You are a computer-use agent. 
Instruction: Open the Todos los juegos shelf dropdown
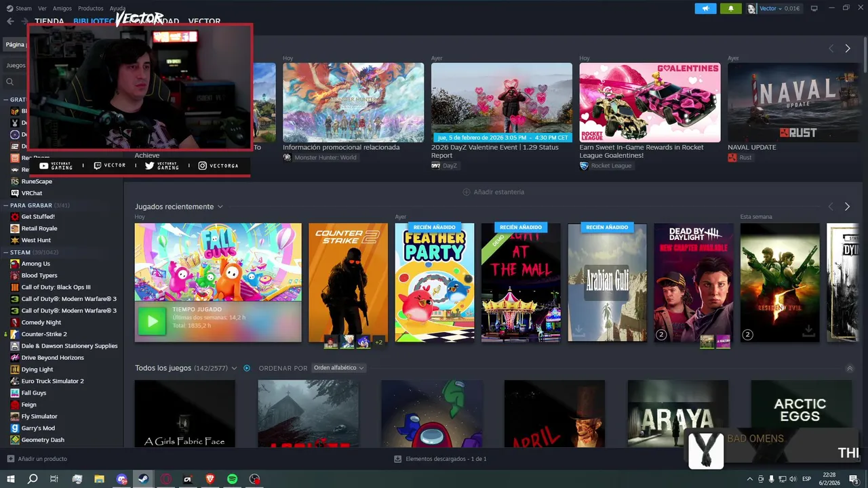click(234, 368)
